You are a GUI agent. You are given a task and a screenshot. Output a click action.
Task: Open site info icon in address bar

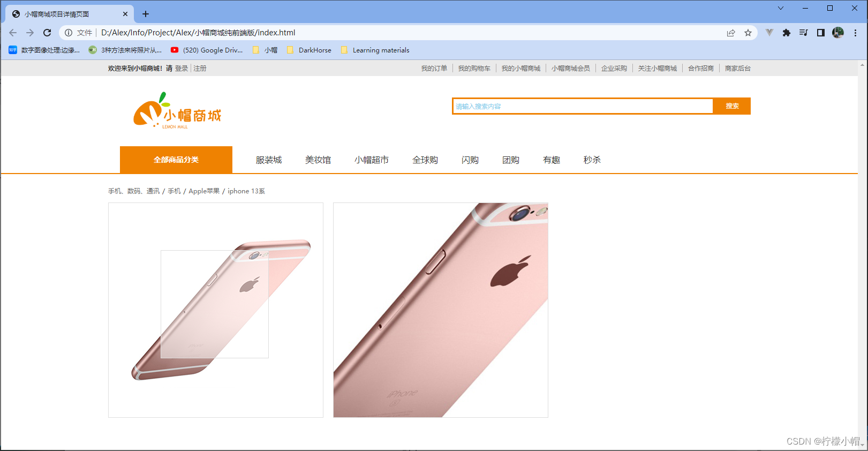(x=69, y=33)
